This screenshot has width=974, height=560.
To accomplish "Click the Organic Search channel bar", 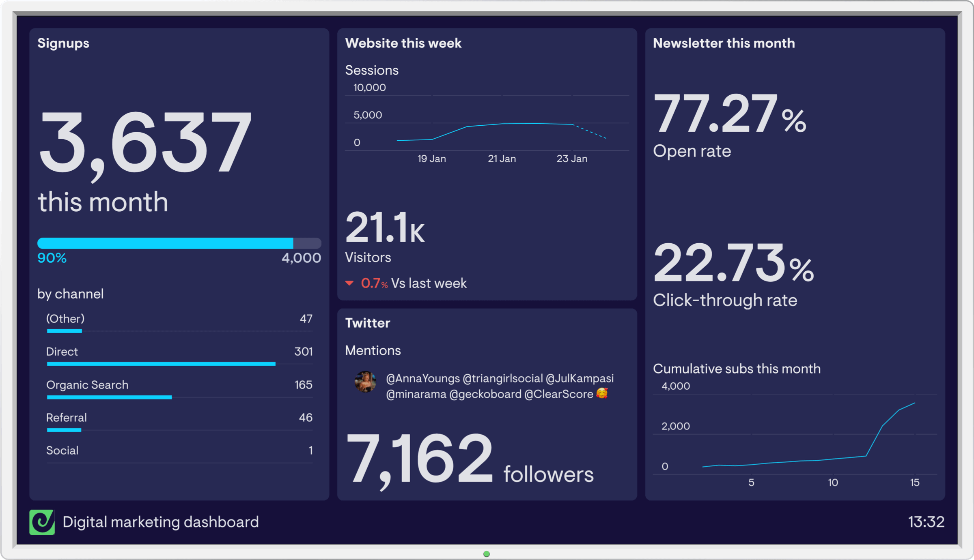I will coord(109,397).
